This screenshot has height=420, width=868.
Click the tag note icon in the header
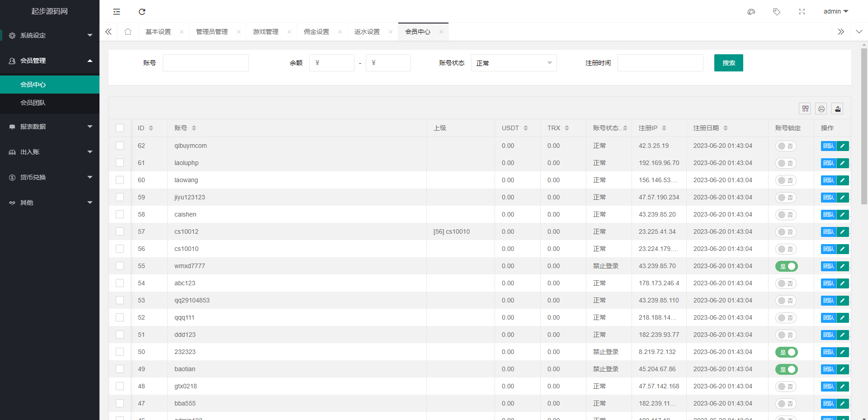[777, 12]
